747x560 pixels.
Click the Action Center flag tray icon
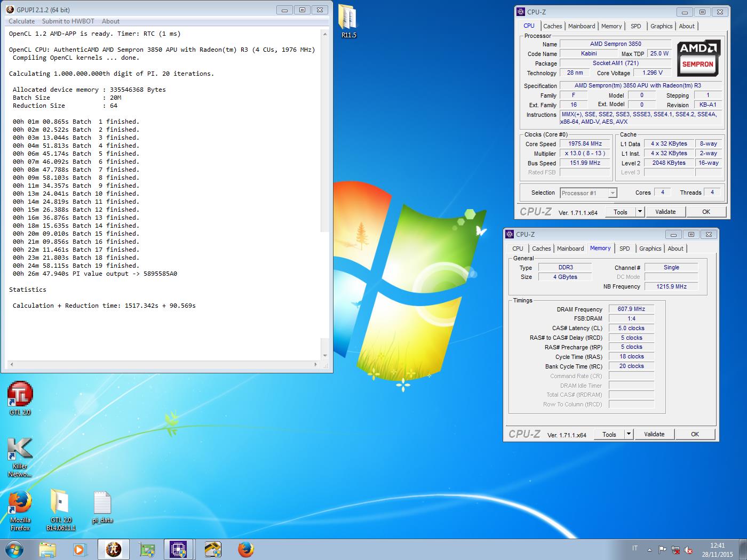coord(663,549)
